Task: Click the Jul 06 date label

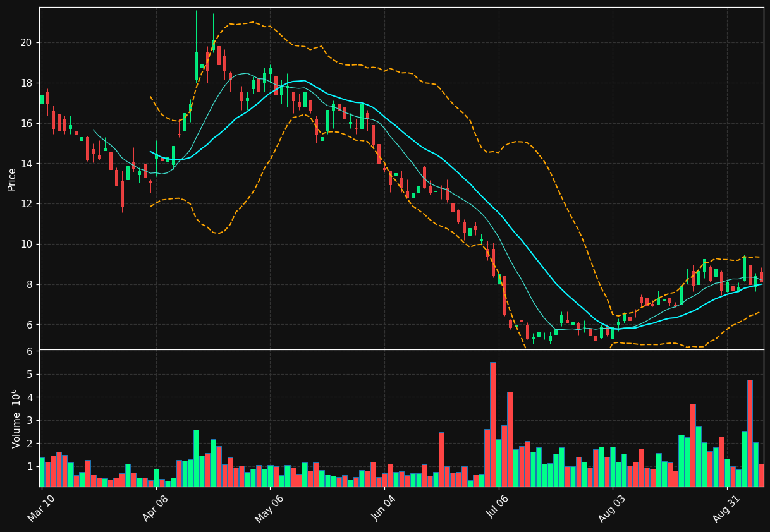Action: tap(498, 507)
